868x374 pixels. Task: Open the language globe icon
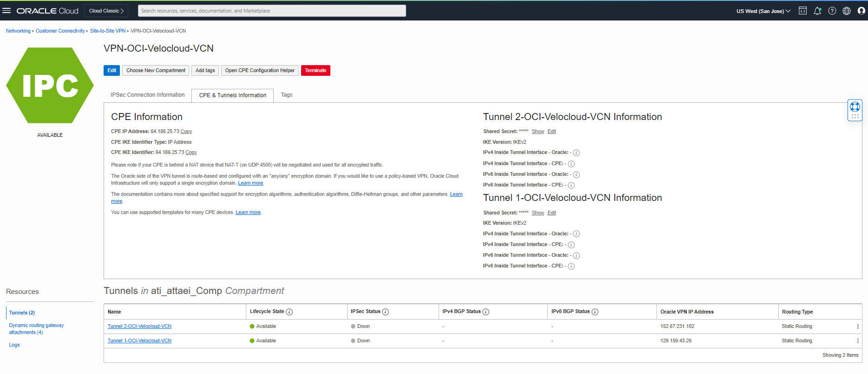click(x=847, y=11)
